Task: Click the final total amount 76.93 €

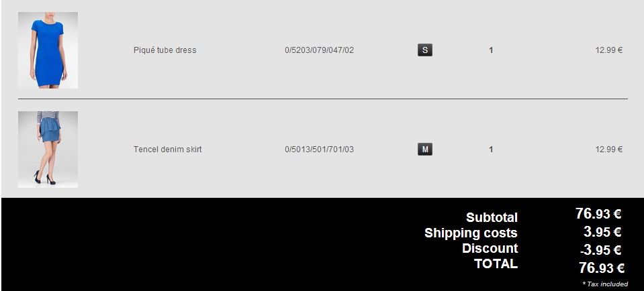Action: pyautogui.click(x=601, y=268)
